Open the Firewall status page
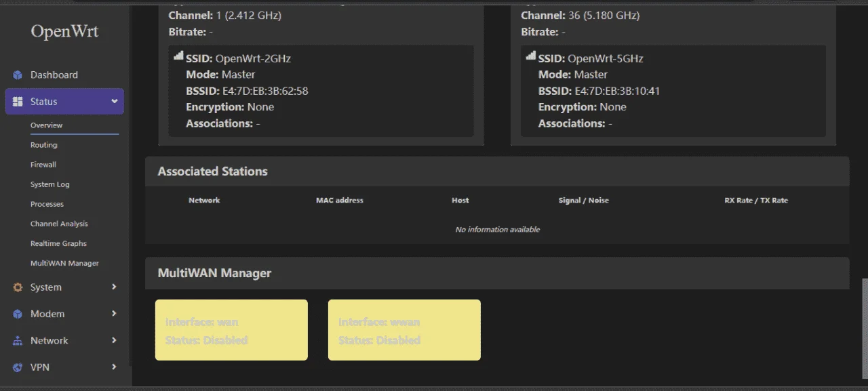Image resolution: width=868 pixels, height=391 pixels. pyautogui.click(x=43, y=165)
